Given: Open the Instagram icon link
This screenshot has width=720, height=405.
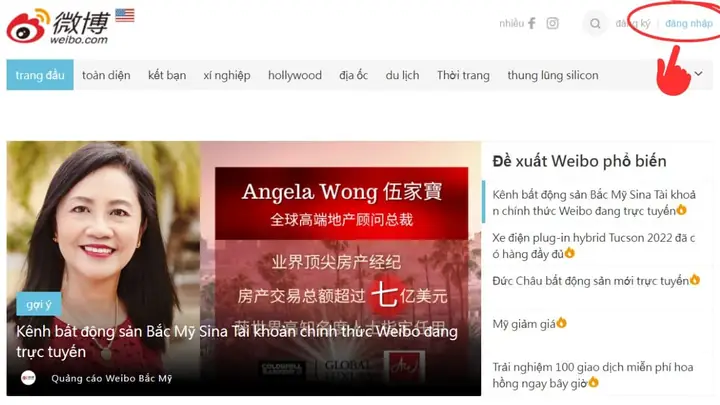Looking at the screenshot, I should click(552, 23).
